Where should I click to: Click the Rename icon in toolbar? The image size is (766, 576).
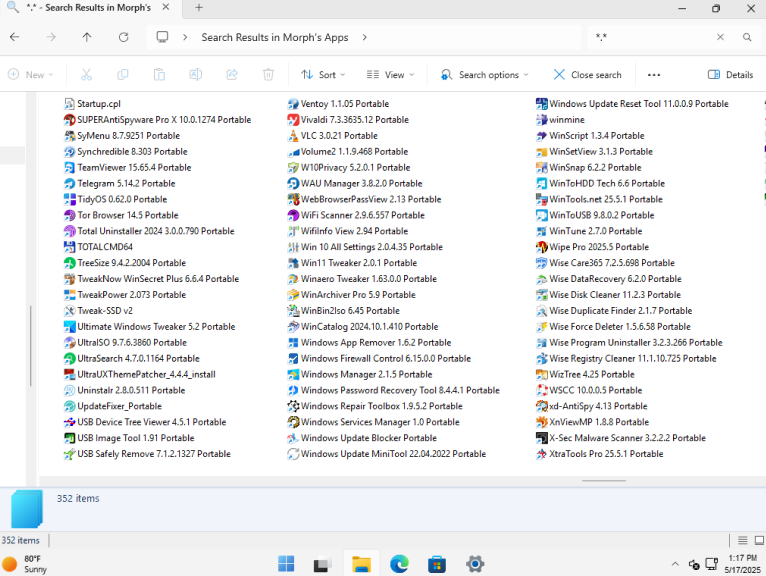pos(195,75)
